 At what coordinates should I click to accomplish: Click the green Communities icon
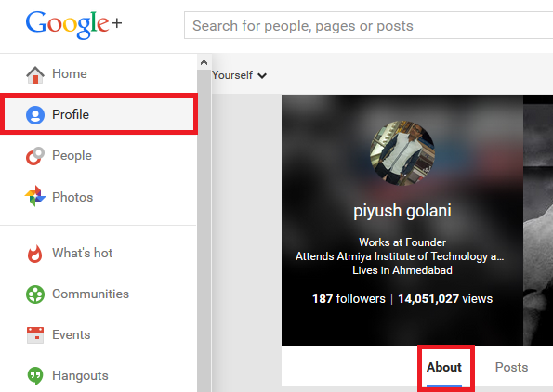point(35,294)
